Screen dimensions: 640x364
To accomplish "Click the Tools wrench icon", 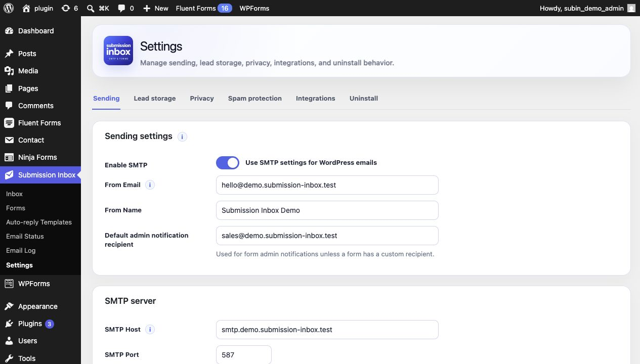I will tap(9, 358).
